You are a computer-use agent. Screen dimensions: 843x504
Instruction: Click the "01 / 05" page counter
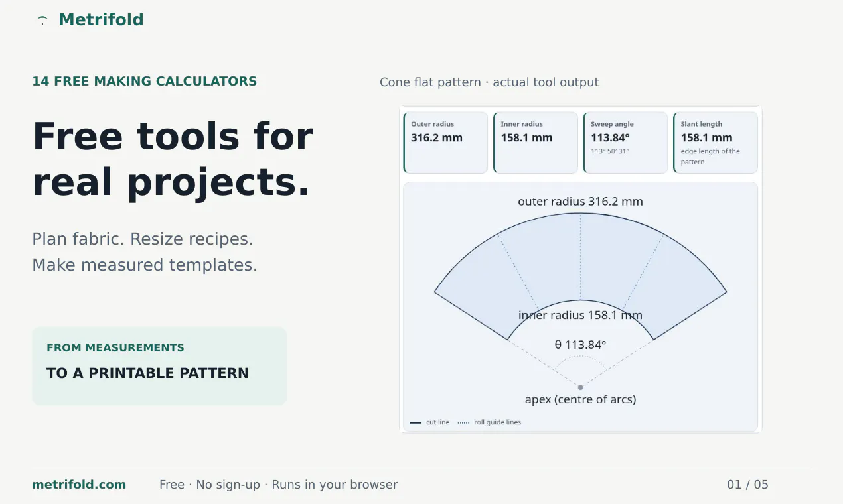pyautogui.click(x=747, y=485)
